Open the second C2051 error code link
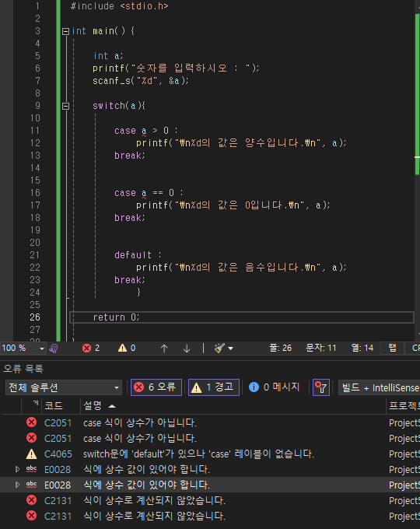 click(x=58, y=439)
